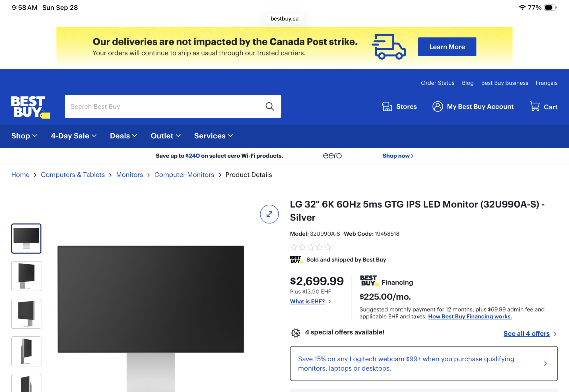This screenshot has height=392, width=569.
Task: Go to Computer Monitors breadcrumb
Action: pos(184,175)
